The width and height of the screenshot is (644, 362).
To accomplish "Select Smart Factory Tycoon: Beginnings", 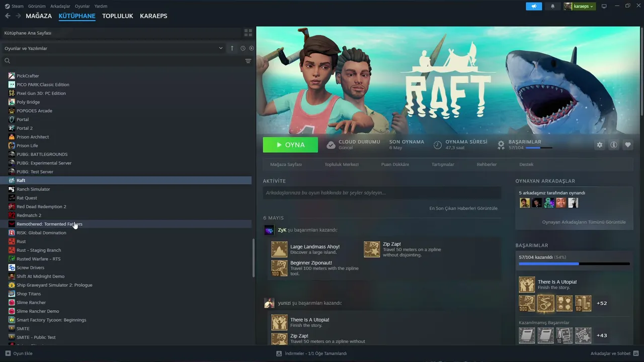I will [x=51, y=320].
